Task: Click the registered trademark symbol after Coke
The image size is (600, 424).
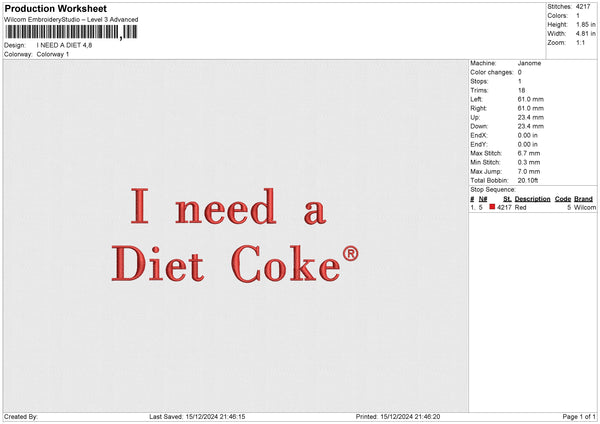Action: click(350, 253)
